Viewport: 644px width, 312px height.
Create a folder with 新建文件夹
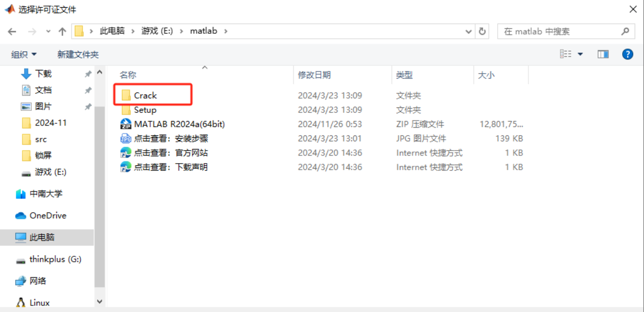click(78, 55)
